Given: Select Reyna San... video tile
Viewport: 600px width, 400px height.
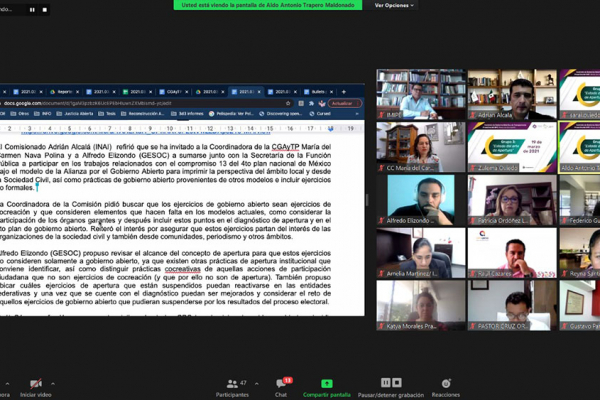Looking at the screenshot, I should click(579, 253).
